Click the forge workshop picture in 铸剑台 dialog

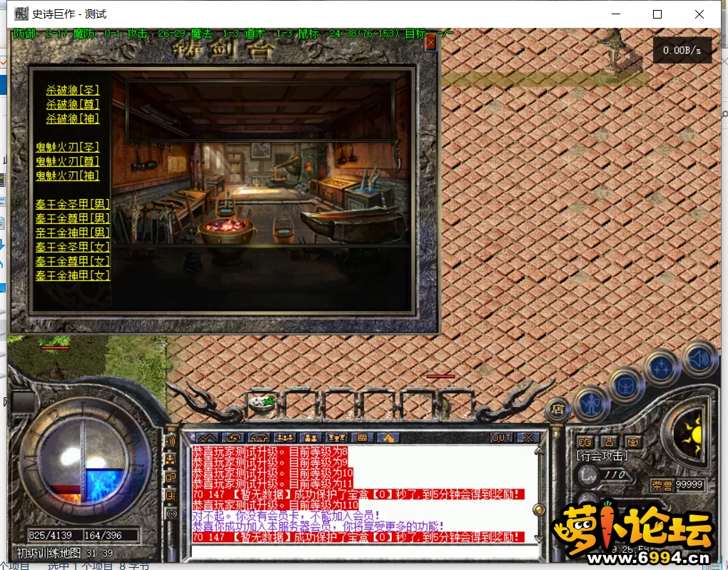261,192
